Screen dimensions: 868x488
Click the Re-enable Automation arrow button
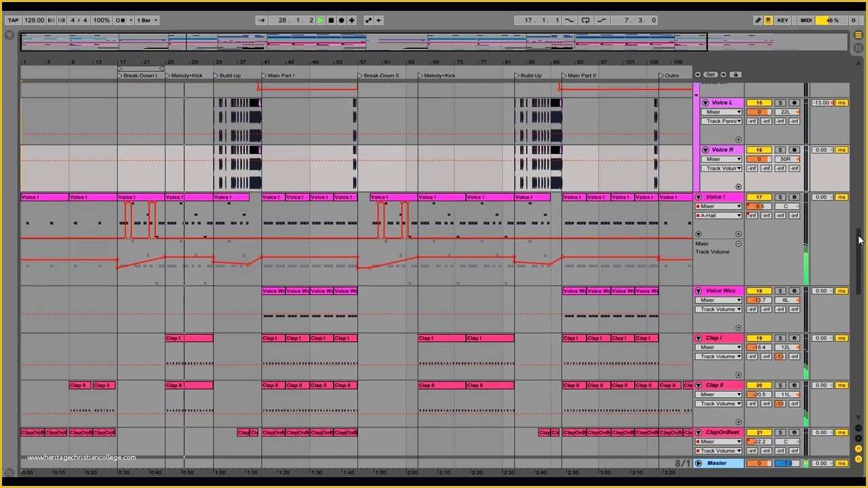pyautogui.click(x=378, y=20)
